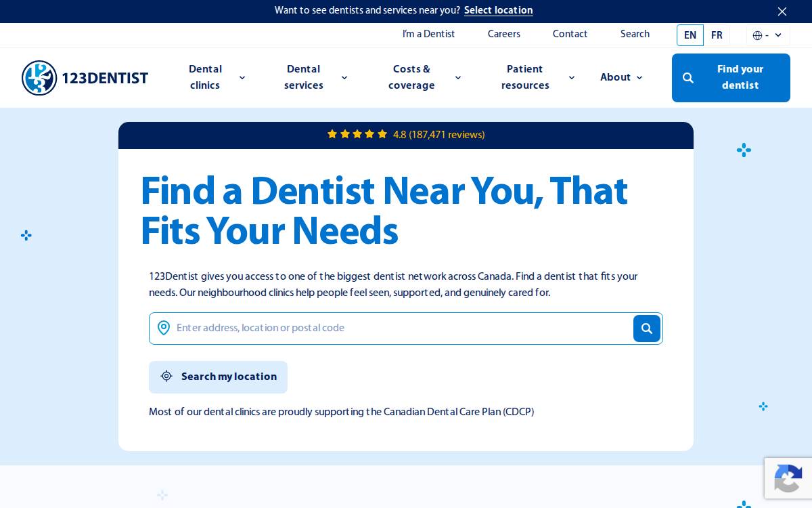Image resolution: width=812 pixels, height=508 pixels.
Task: Expand the Dental clinics chevron
Action: coord(242,78)
